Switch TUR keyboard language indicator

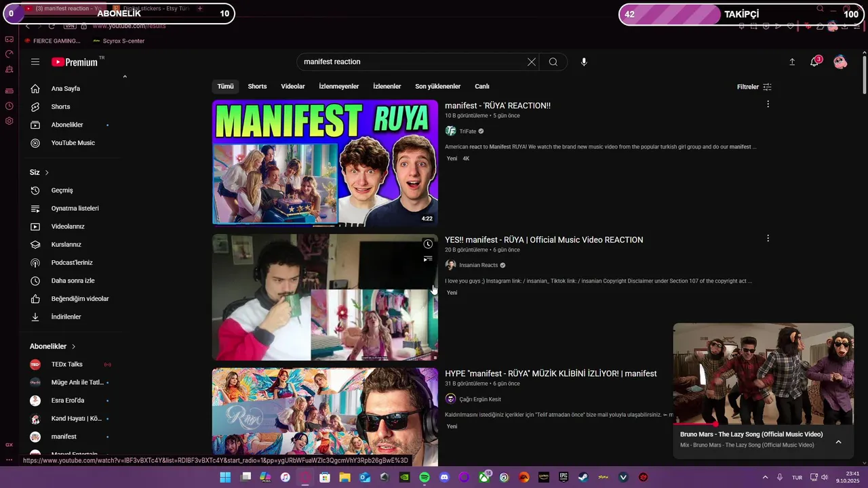[x=797, y=477]
